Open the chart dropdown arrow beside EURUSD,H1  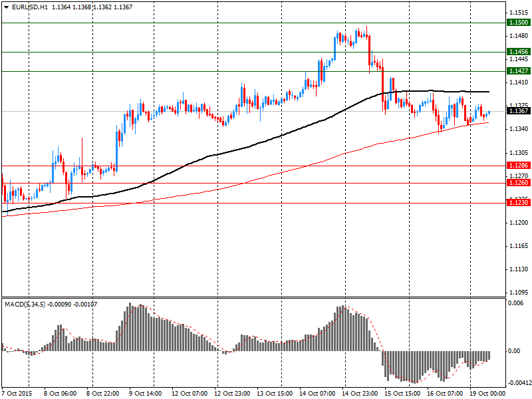(7, 7)
